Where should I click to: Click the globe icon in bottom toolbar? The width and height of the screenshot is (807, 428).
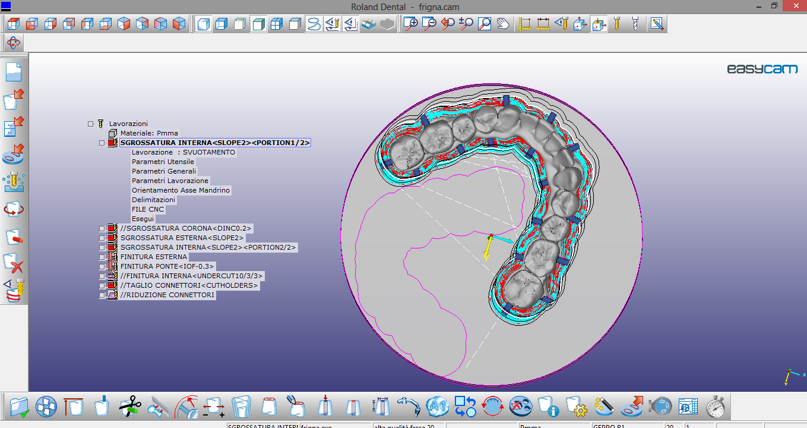coord(436,407)
